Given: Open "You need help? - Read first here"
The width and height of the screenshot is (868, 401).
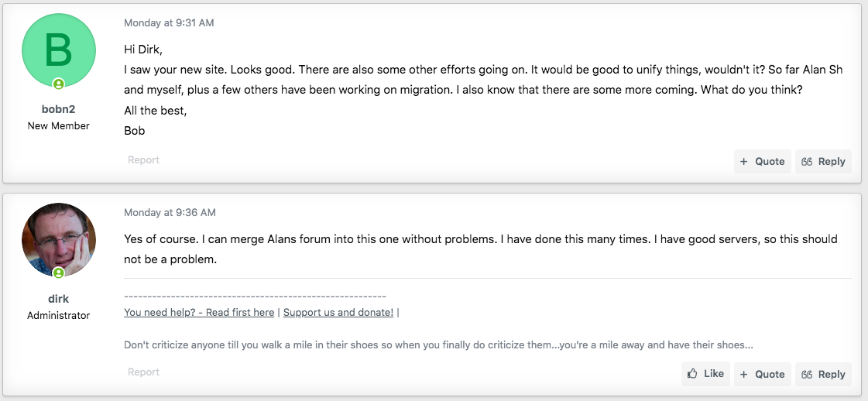Looking at the screenshot, I should click(x=199, y=313).
